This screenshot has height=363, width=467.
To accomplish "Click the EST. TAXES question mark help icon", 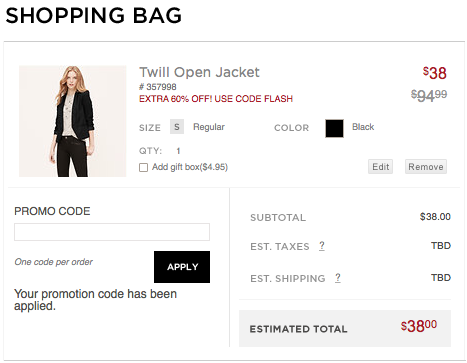I will tap(322, 246).
